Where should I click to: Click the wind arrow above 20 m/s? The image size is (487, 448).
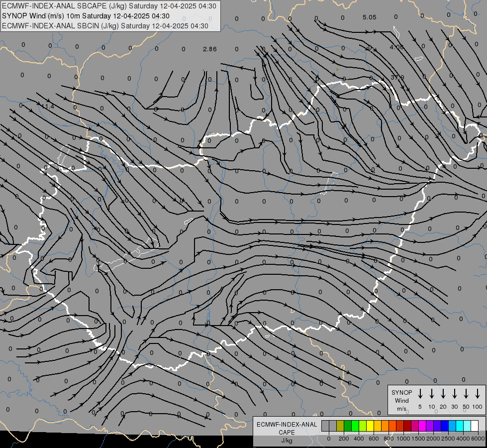(443, 393)
